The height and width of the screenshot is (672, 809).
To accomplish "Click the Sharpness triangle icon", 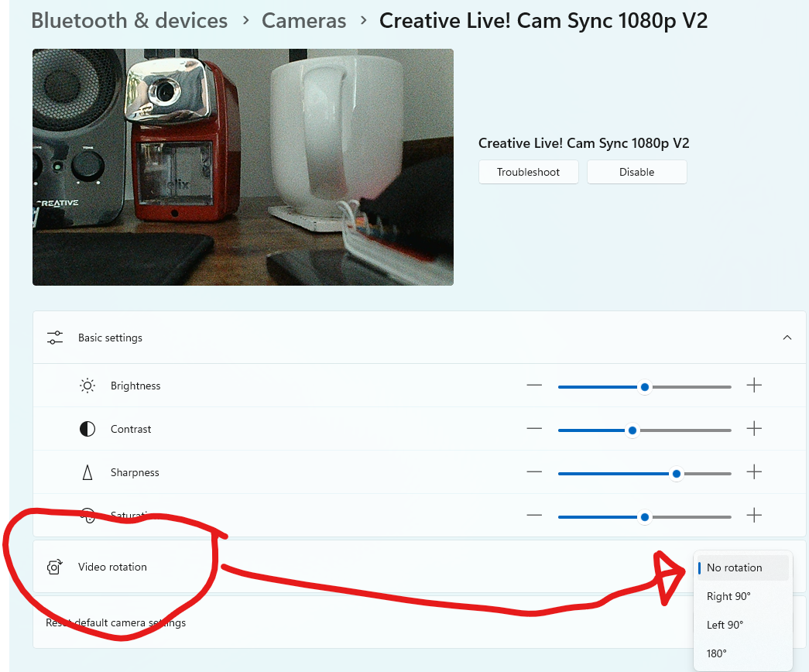I will pyautogui.click(x=86, y=472).
